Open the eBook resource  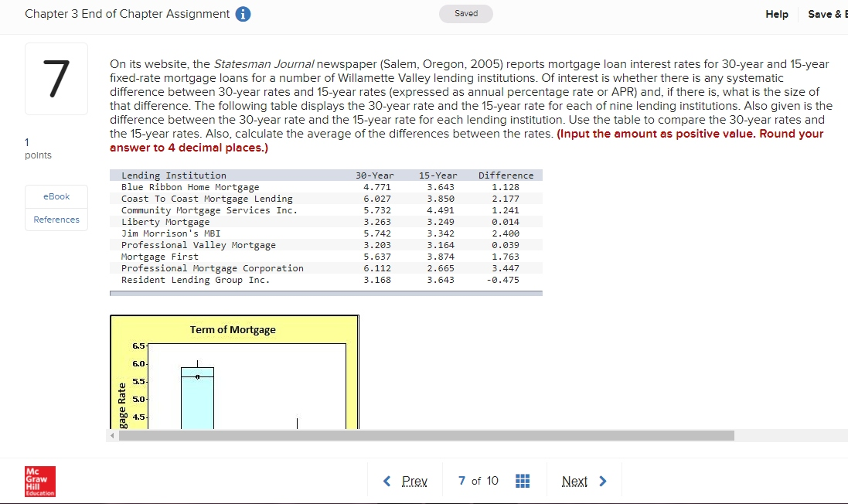click(56, 196)
